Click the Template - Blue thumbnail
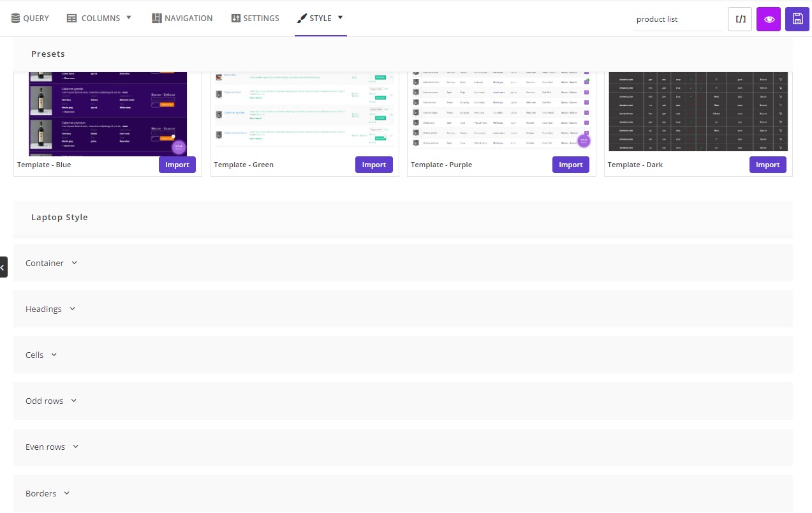812x513 pixels. 108,114
